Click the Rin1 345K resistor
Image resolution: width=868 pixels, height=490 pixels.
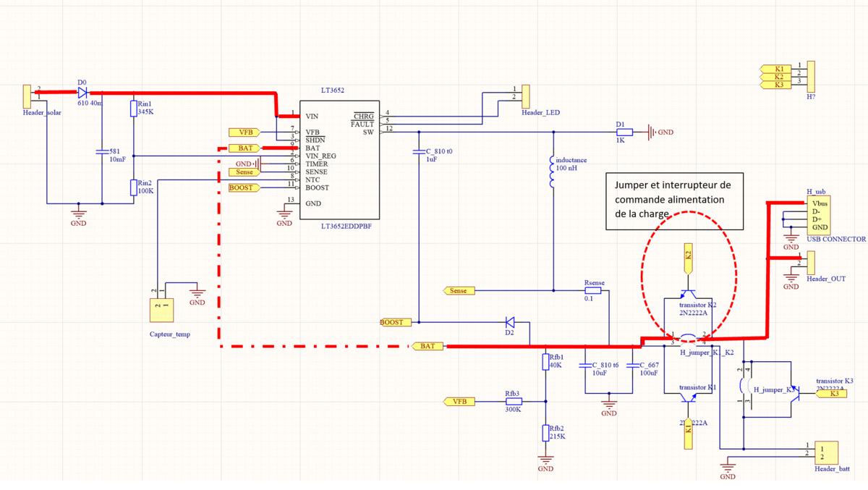tap(134, 109)
